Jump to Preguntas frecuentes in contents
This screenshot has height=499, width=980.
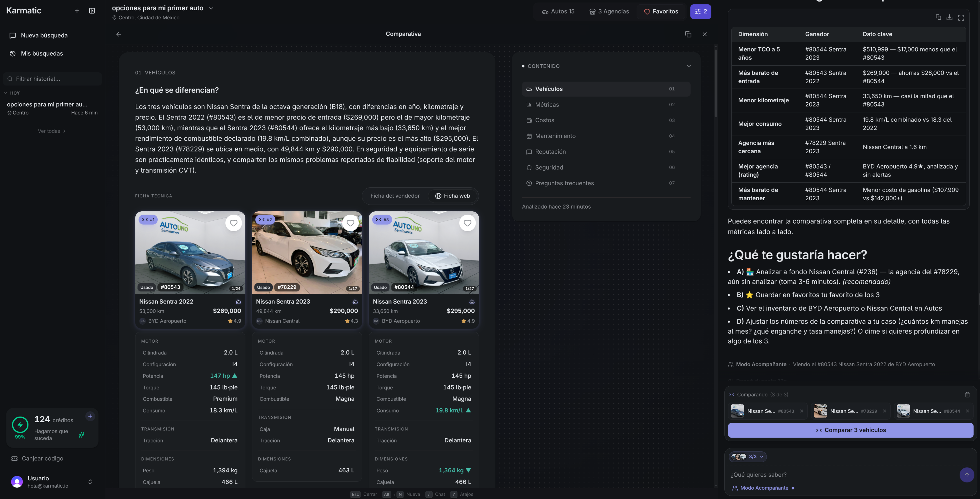pyautogui.click(x=606, y=183)
